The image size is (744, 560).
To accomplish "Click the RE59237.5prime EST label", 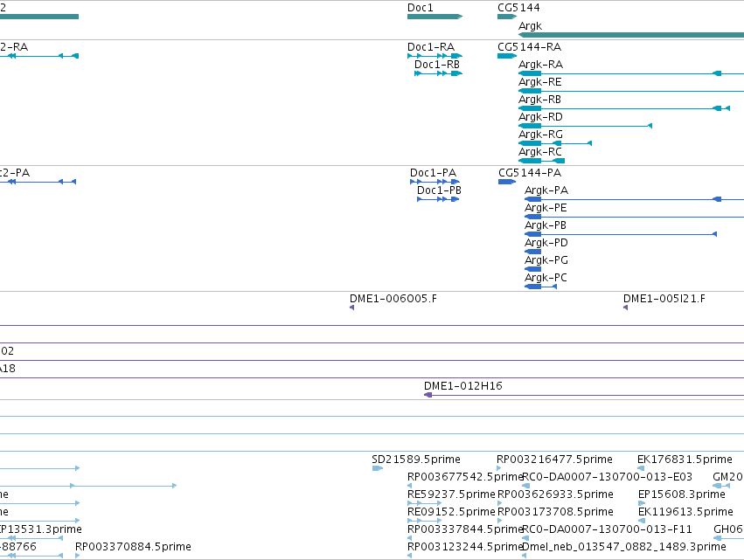I will [451, 494].
